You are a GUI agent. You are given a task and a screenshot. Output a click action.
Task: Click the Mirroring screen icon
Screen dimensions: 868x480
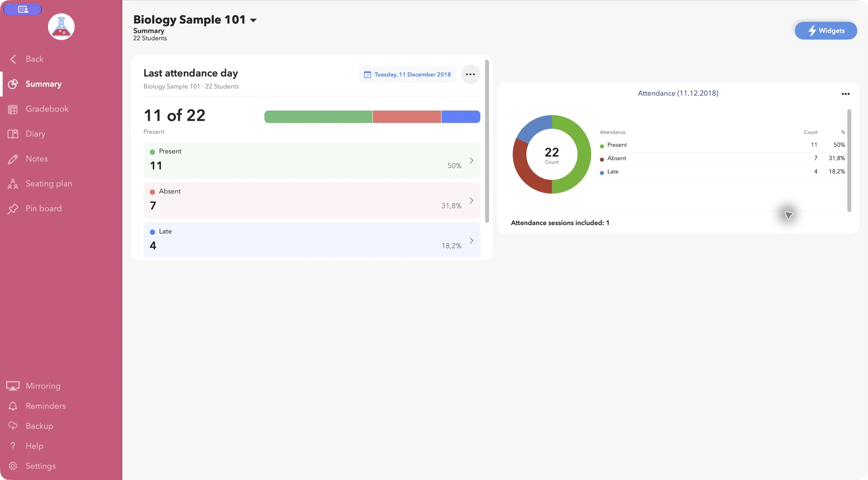(13, 386)
